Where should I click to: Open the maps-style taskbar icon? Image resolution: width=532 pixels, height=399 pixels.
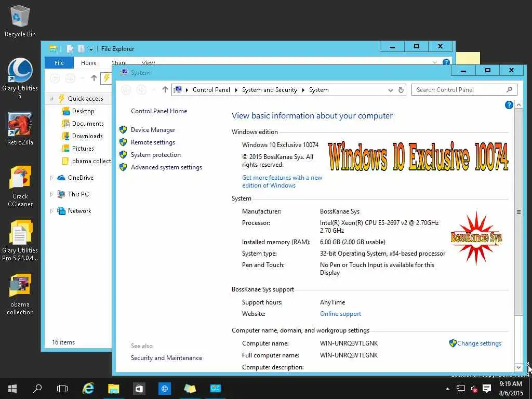tap(190, 389)
